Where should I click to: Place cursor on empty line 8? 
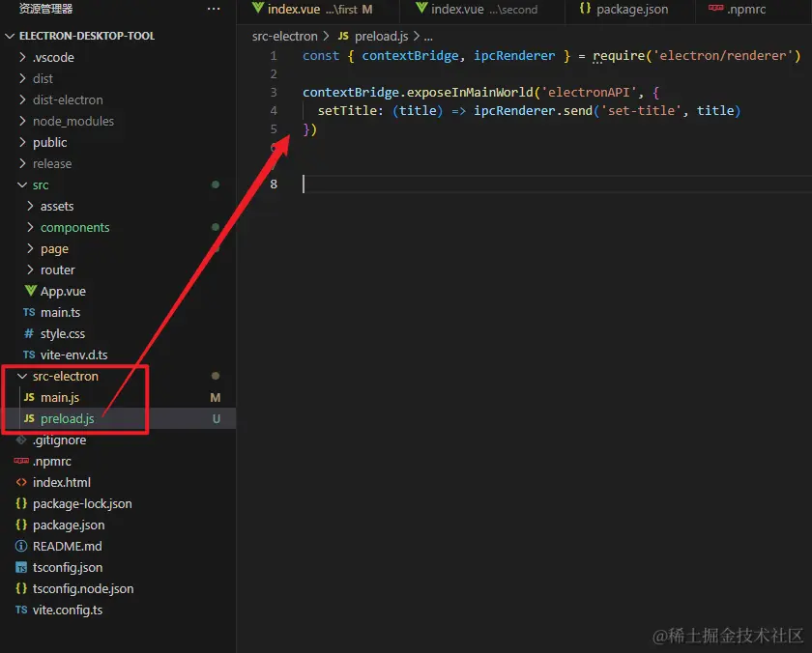tap(557, 184)
